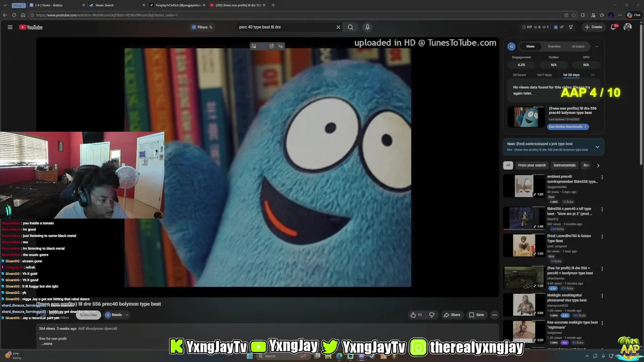Viewport: 644px width, 362px height.
Task: Open options for Lazerdim700 Goxan video
Action: pyautogui.click(x=602, y=237)
